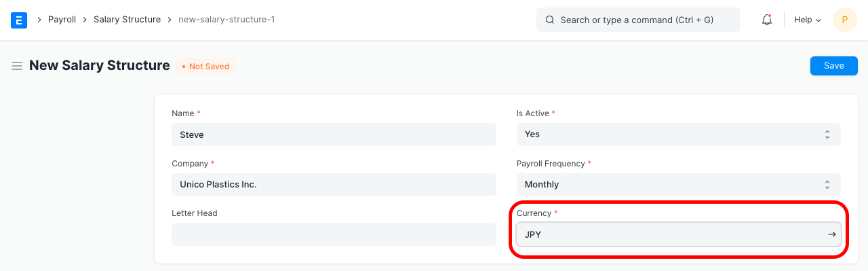Save the new salary structure
The height and width of the screenshot is (271, 868).
click(x=834, y=66)
